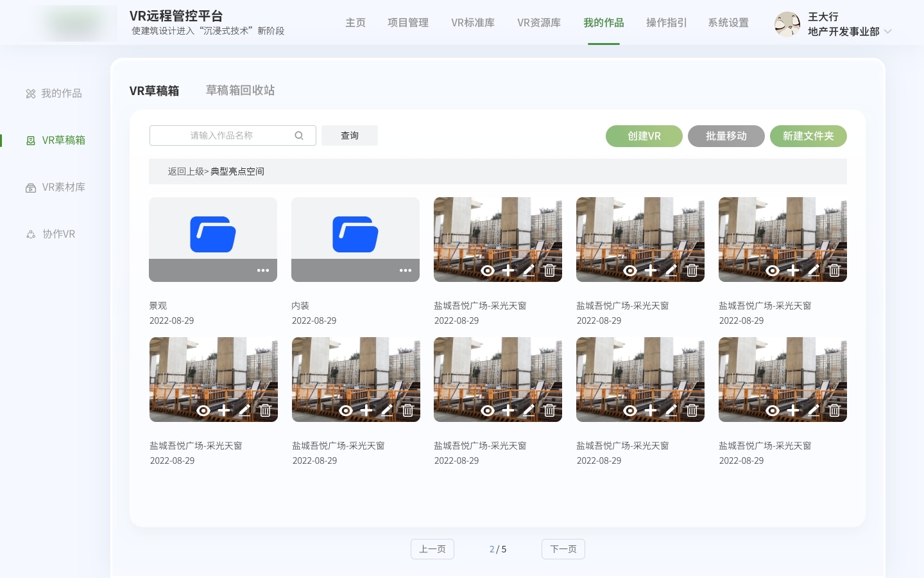Viewport: 924px width, 578px height.
Task: Click the search magnifier icon in input box
Action: [299, 135]
